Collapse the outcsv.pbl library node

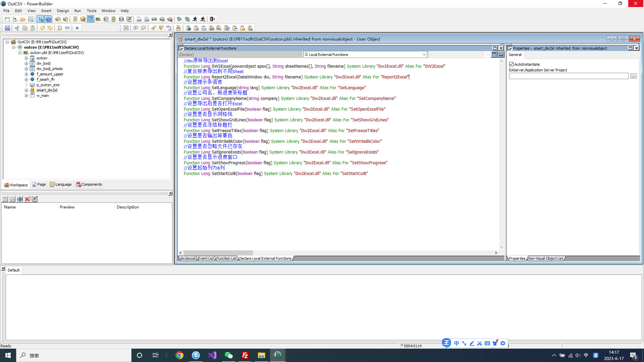click(20, 53)
